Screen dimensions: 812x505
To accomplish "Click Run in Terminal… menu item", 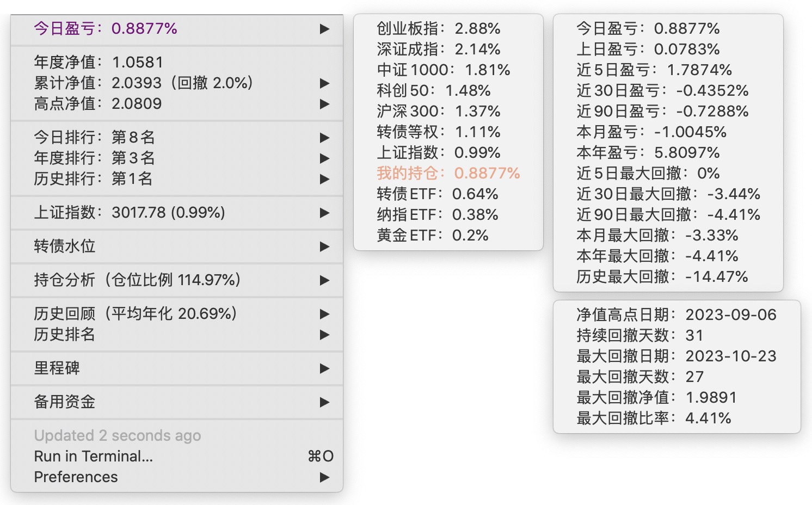I will click(x=94, y=457).
